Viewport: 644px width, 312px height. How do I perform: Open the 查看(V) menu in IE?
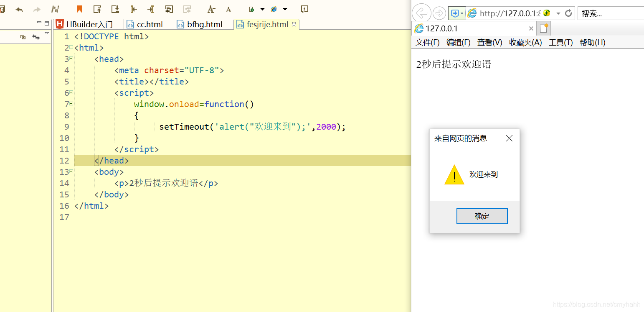tap(489, 42)
